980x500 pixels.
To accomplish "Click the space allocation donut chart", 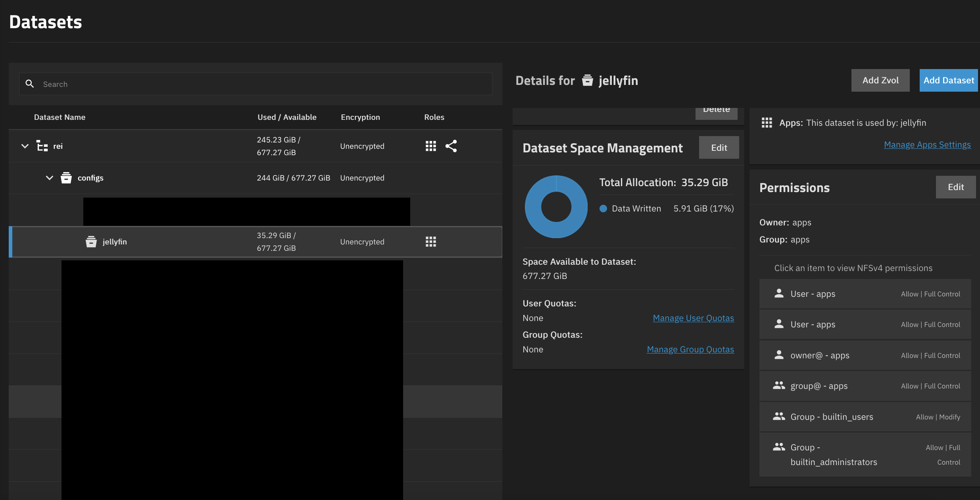I will (x=556, y=207).
